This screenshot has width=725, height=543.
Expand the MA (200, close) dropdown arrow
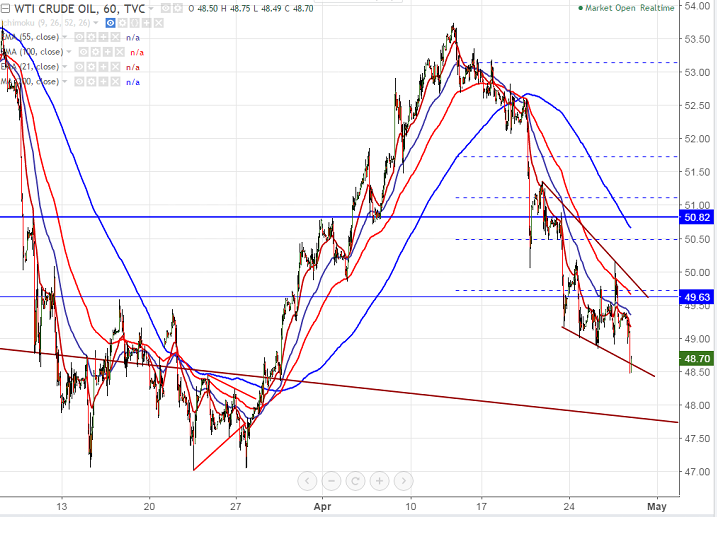(65, 81)
